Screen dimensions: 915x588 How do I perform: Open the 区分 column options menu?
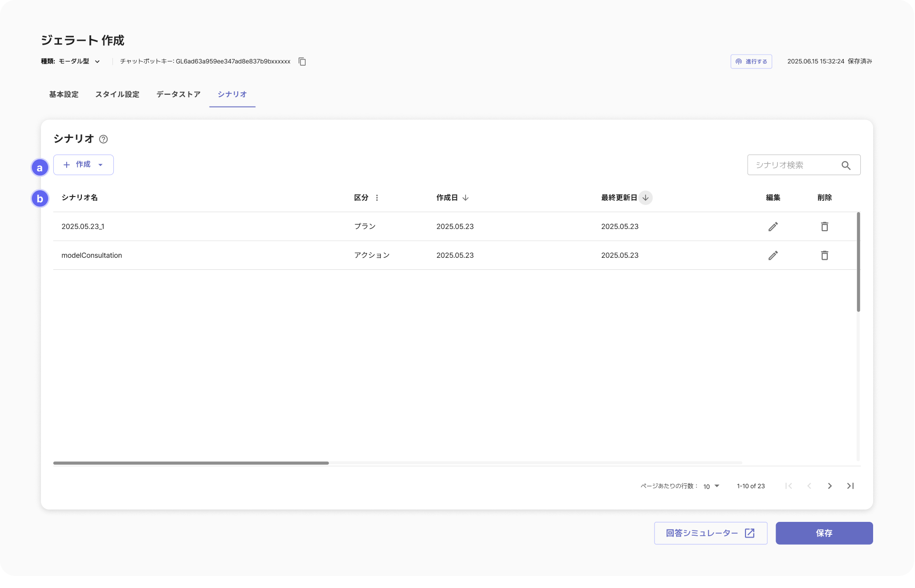coord(377,198)
